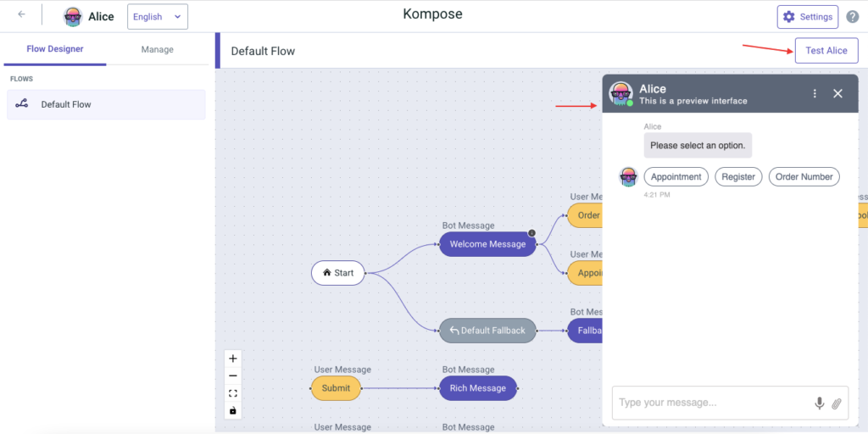Toggle the canvas lock icon

[233, 410]
